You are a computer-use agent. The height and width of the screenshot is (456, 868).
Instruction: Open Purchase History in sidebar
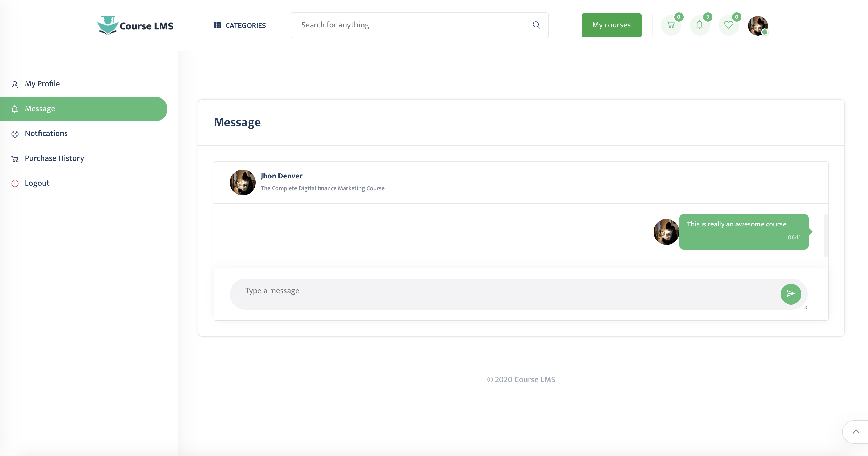click(54, 158)
